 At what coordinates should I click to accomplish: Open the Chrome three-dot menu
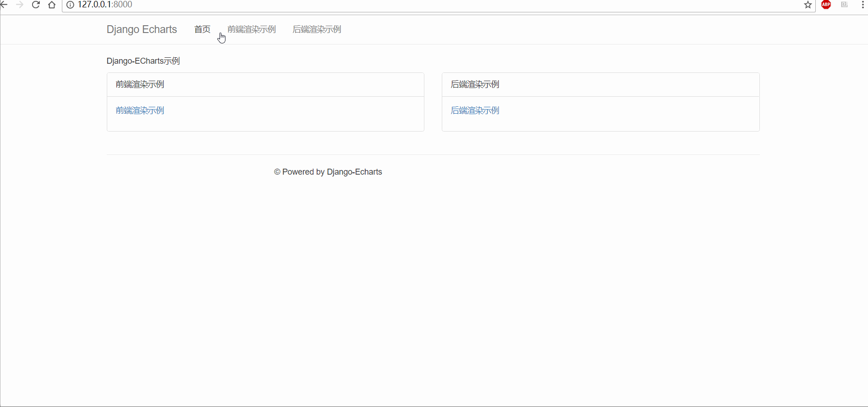tap(863, 5)
